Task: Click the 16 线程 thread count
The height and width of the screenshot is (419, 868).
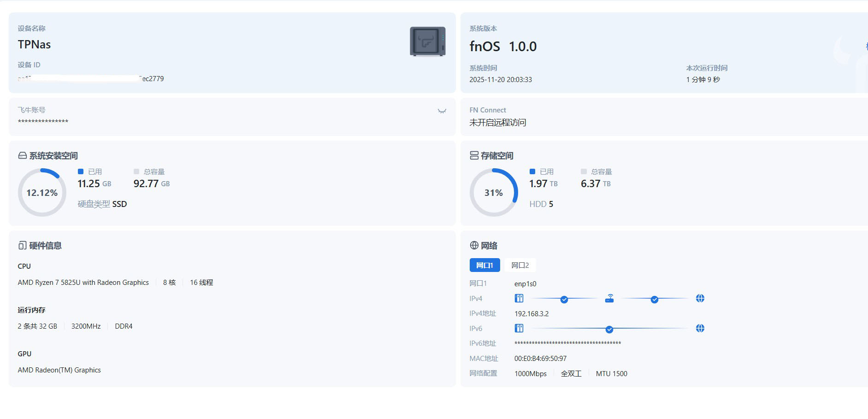Action: [201, 283]
